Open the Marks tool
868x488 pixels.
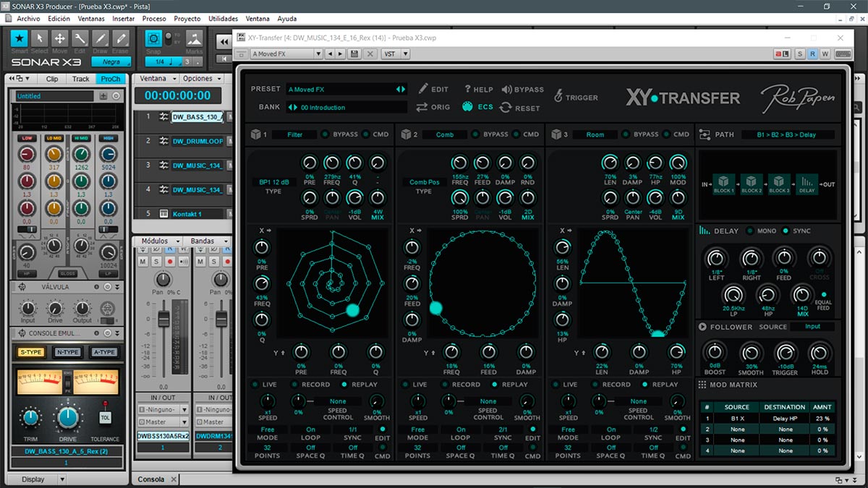point(194,38)
